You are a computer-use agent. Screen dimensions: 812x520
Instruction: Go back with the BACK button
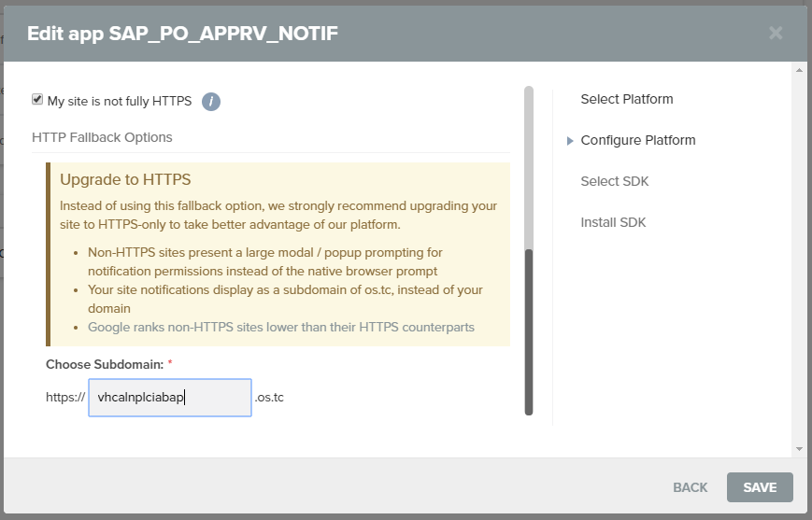[690, 487]
